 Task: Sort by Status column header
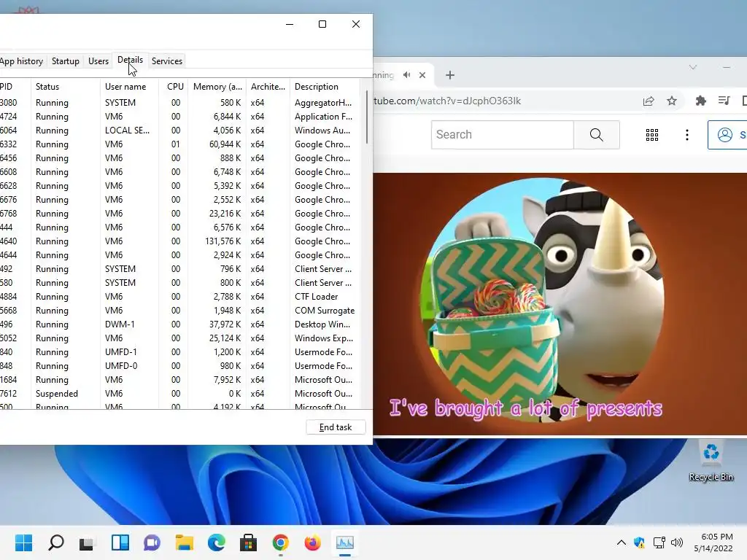point(65,87)
